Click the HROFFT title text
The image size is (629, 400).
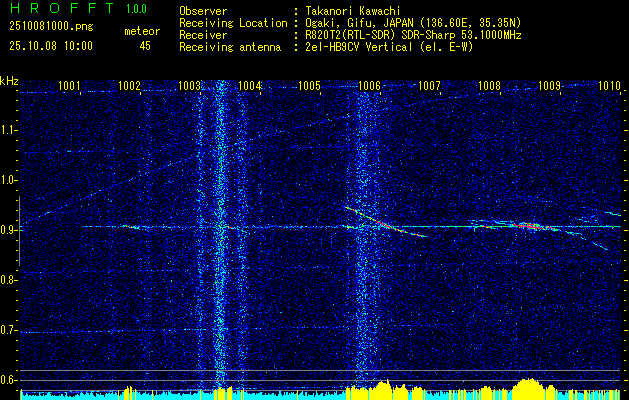[63, 8]
